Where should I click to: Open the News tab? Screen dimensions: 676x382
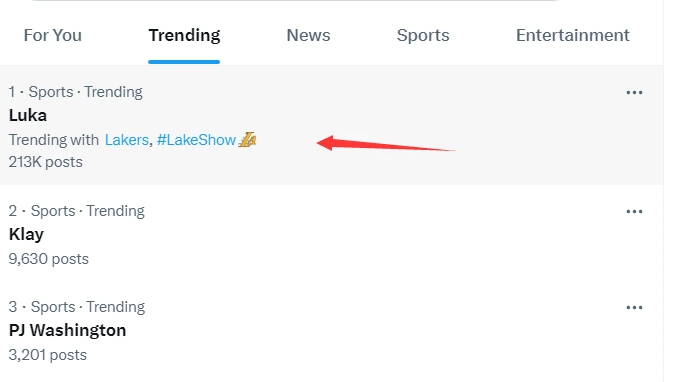click(308, 35)
